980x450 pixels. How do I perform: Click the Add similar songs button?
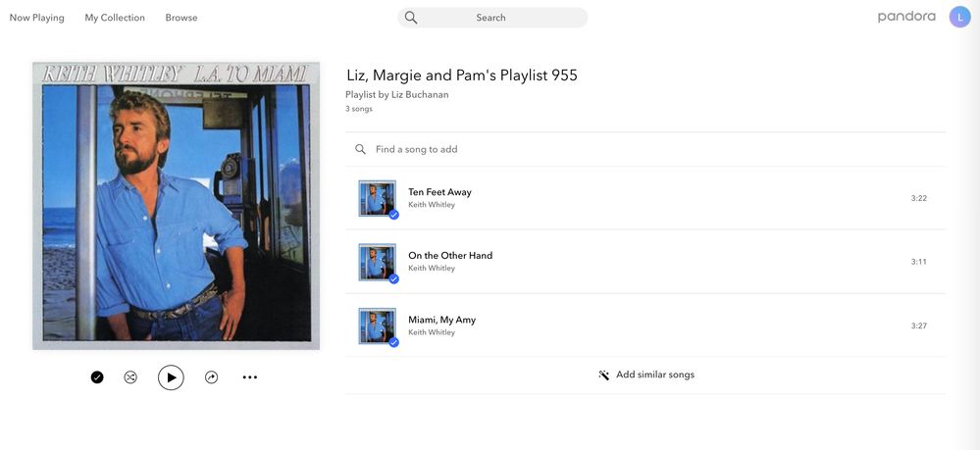(x=654, y=375)
